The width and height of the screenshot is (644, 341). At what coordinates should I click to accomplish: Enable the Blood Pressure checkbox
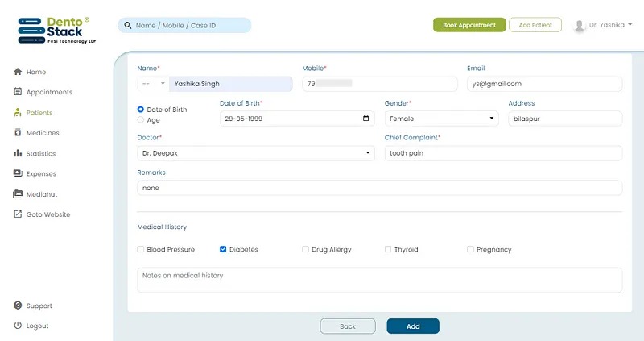pos(141,250)
